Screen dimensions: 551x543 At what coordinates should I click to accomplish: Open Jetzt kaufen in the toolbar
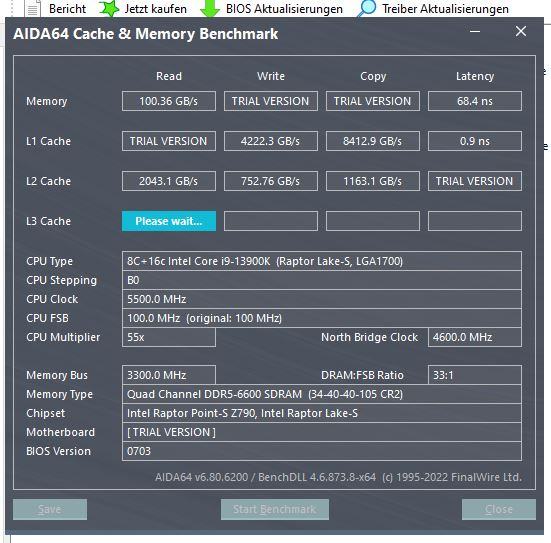point(156,9)
